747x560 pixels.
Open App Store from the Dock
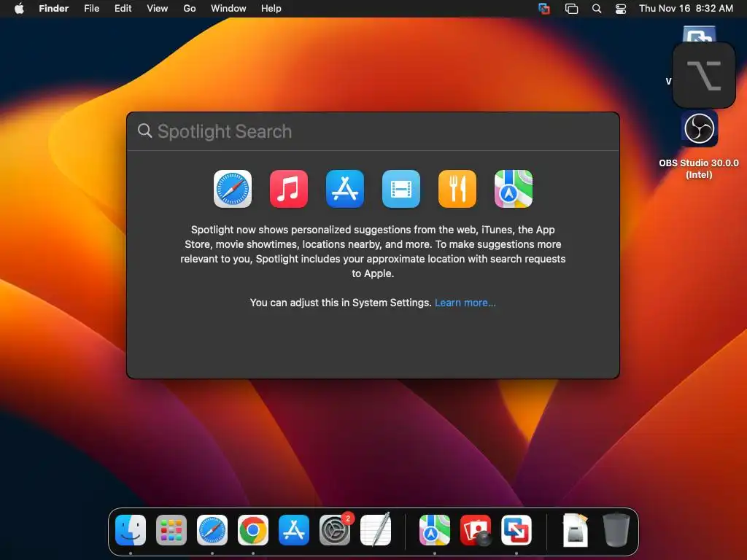click(294, 530)
